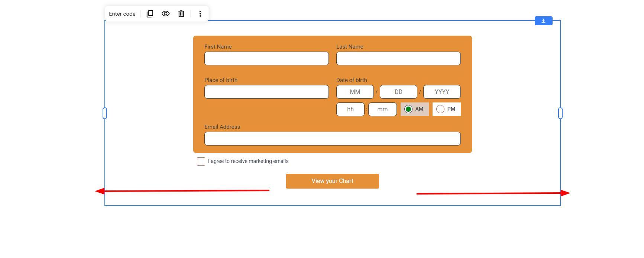Image resolution: width=644 pixels, height=258 pixels.
Task: Select the AM radio button
Action: click(408, 109)
